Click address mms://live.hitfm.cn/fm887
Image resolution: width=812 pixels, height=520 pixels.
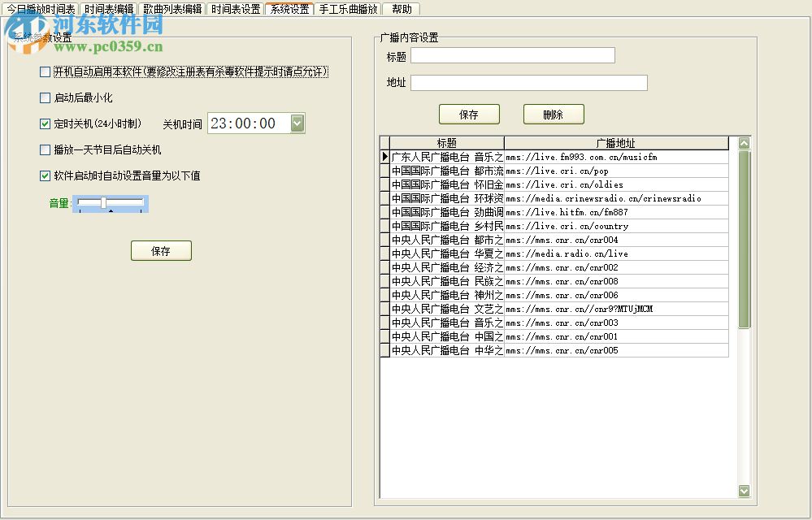tap(567, 212)
